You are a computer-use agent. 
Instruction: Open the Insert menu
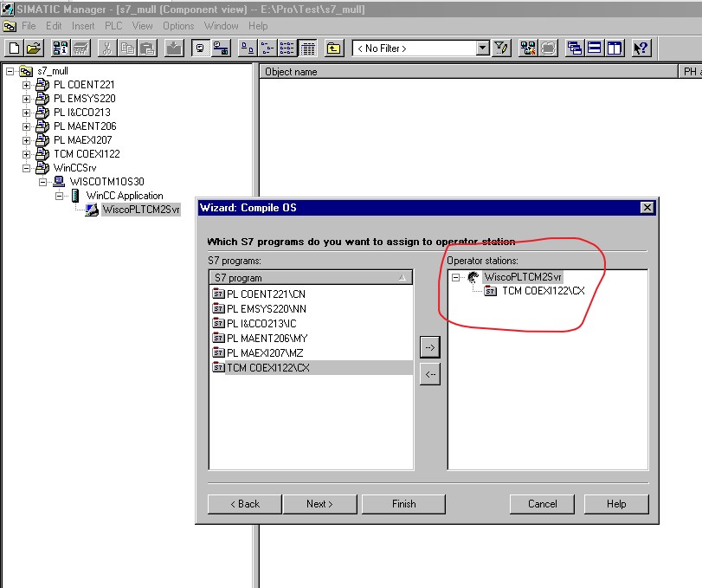tap(83, 26)
